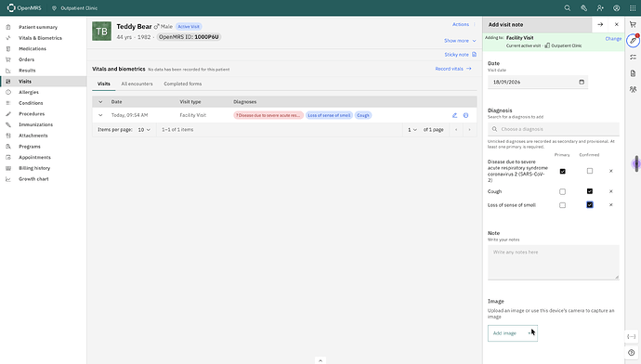Focus the Choose a diagnosis search field
641x364 pixels.
[x=554, y=129]
